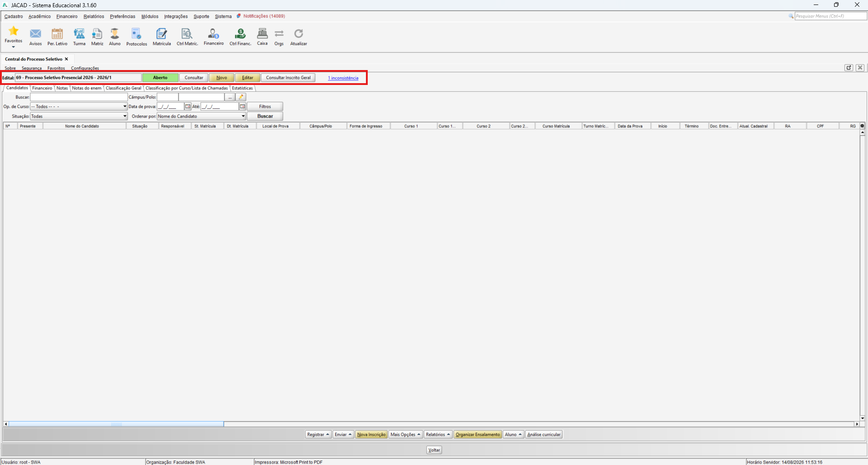
Task: Open the Matriz toolbar icon
Action: click(x=97, y=34)
